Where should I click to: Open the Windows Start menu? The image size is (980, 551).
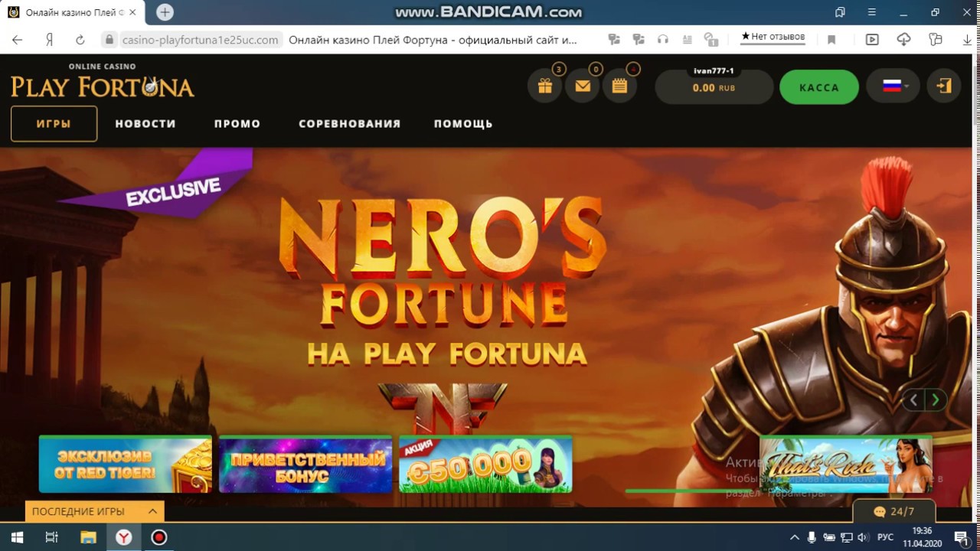[17, 537]
